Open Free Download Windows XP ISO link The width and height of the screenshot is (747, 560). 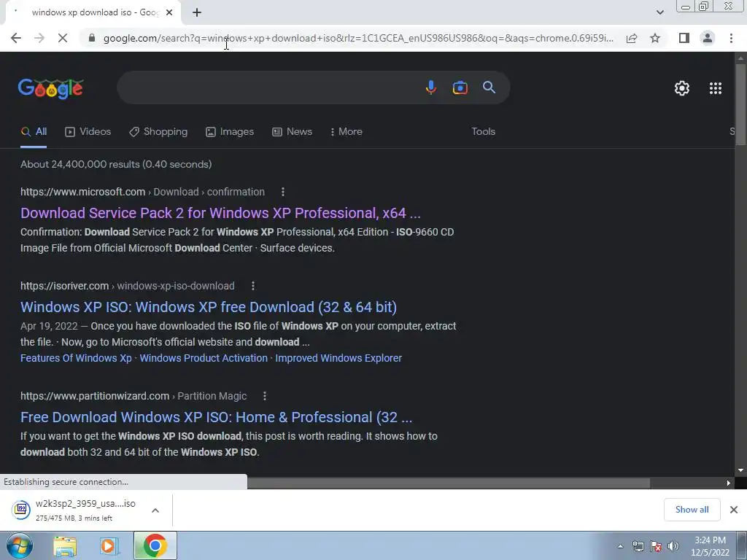(216, 418)
